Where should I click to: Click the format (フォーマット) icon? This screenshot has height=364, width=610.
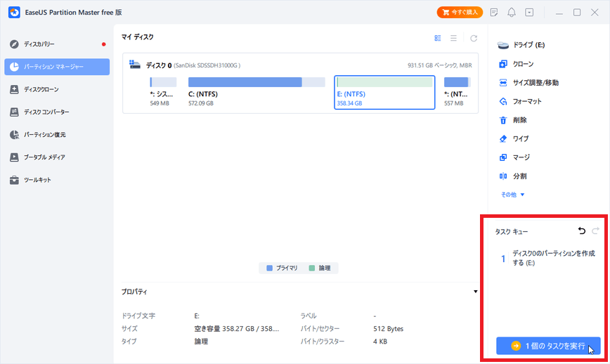[x=502, y=102]
